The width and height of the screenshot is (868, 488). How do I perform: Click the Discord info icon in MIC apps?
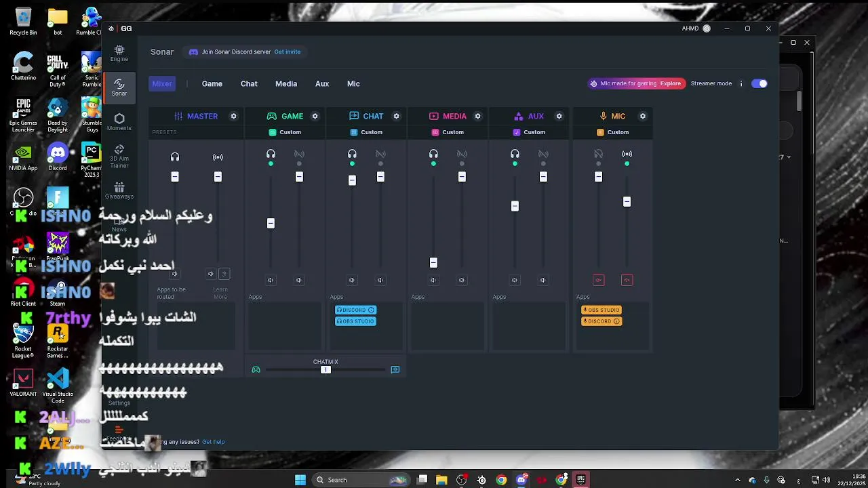tap(616, 321)
